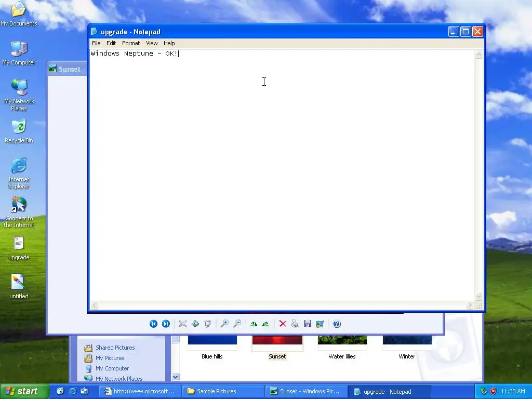Viewport: 532px width, 399px height.
Task: Open picture for editing via paint icon
Action: (320, 324)
